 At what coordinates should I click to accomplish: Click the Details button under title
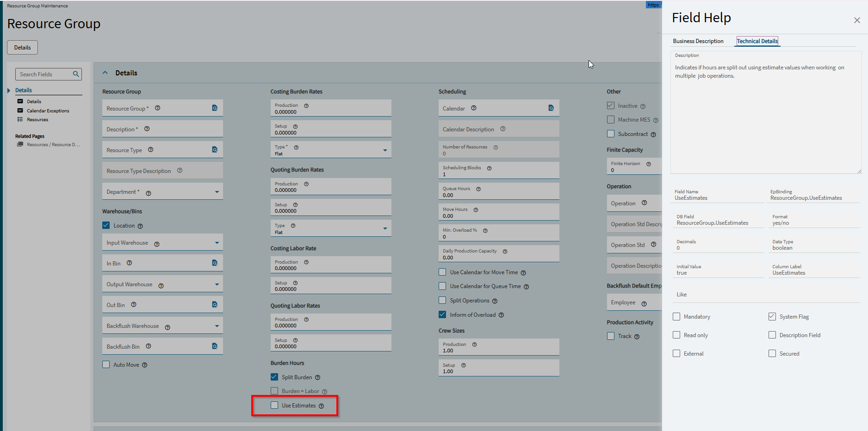(x=22, y=48)
